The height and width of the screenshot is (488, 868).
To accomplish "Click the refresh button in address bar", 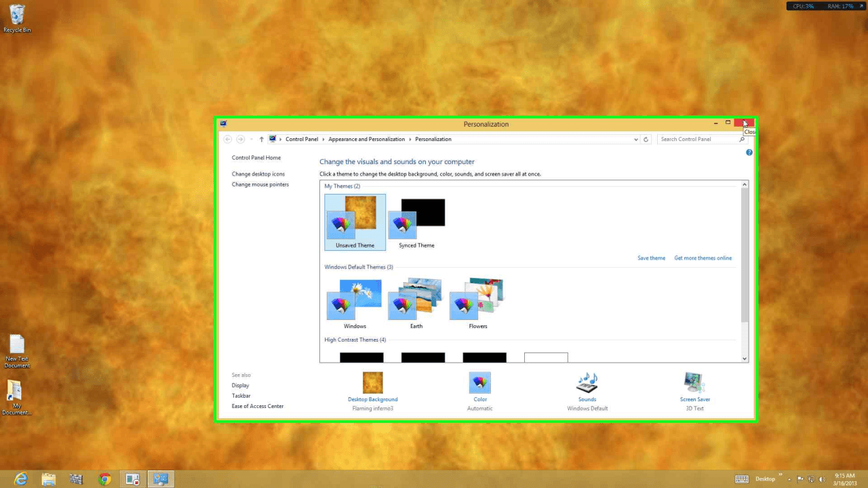I will point(646,140).
